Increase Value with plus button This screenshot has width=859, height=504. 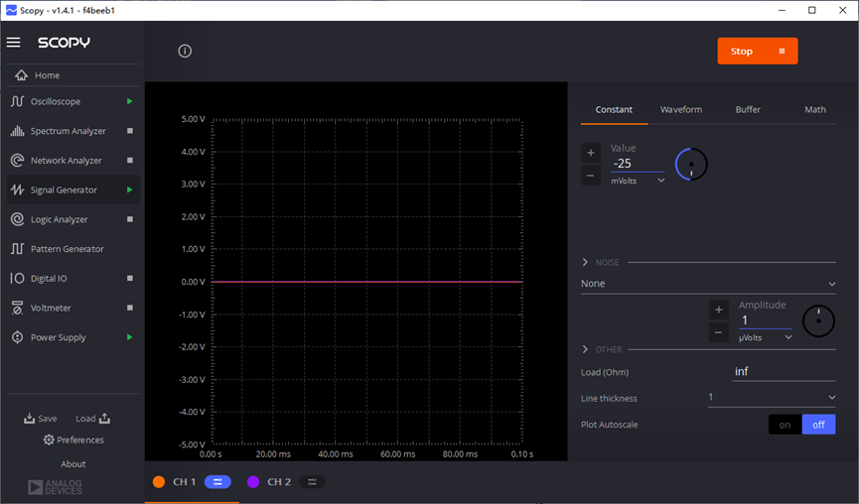pyautogui.click(x=591, y=153)
